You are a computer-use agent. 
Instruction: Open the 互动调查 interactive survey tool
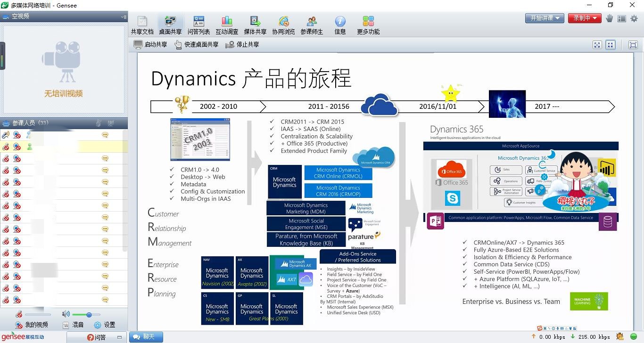click(x=227, y=25)
